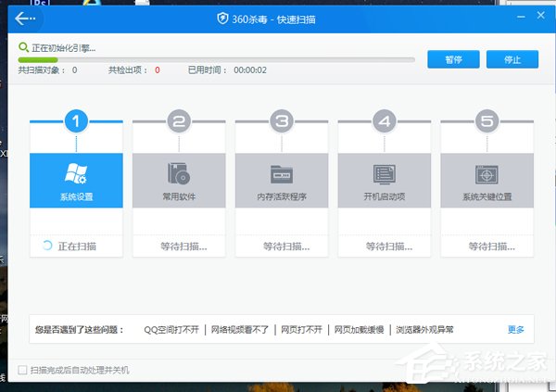This screenshot has width=556, height=392.
Task: Click the 已用时间 00:00:02 text
Action: [227, 70]
